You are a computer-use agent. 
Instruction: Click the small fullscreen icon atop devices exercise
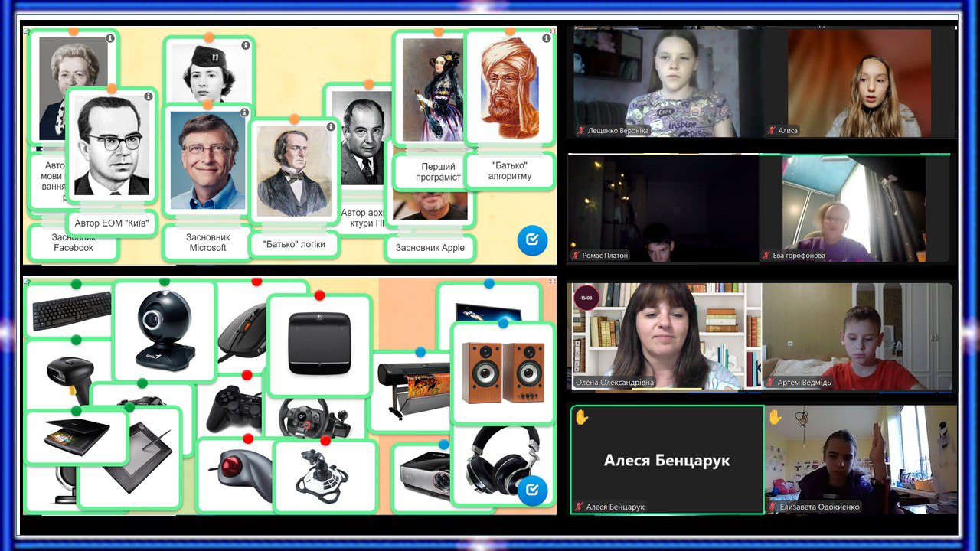click(x=552, y=282)
